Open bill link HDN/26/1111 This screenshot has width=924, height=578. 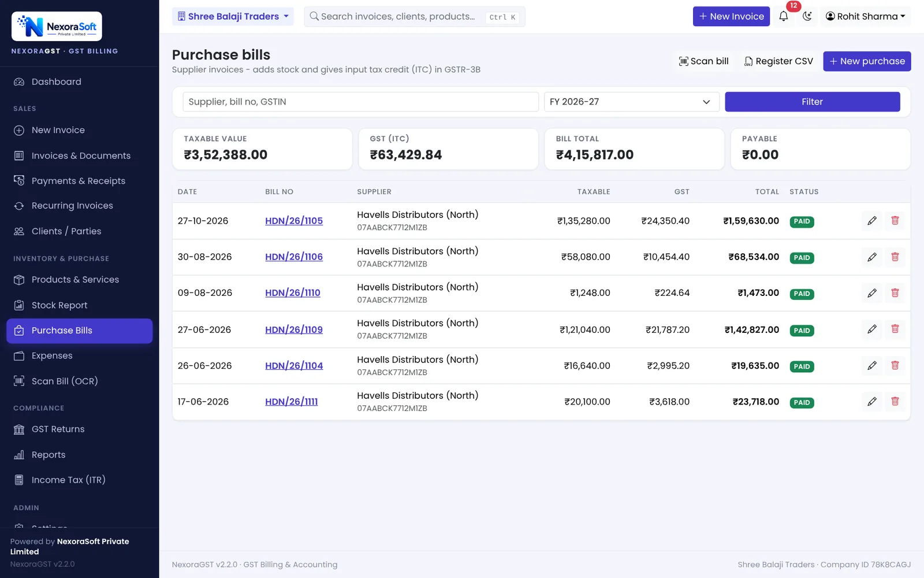(x=292, y=402)
